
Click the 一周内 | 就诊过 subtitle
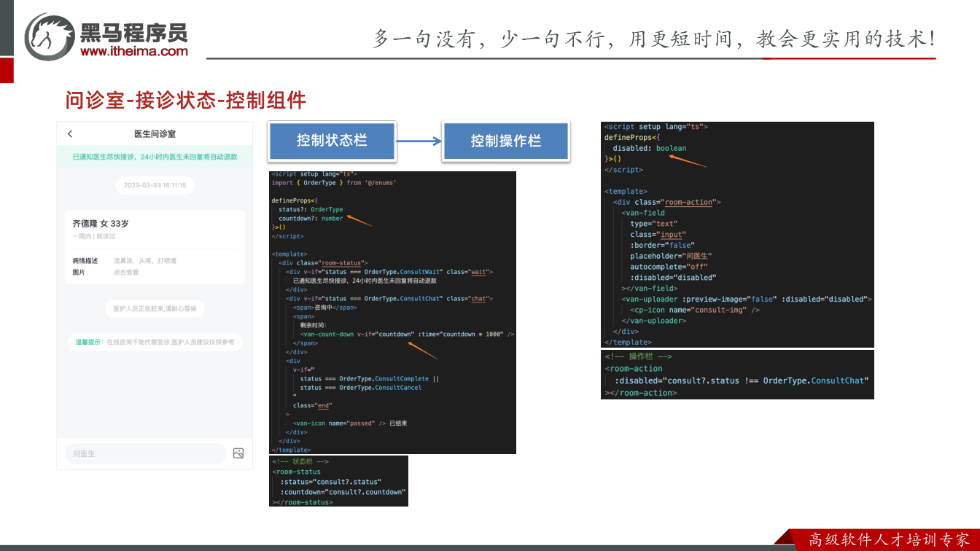[x=94, y=236]
